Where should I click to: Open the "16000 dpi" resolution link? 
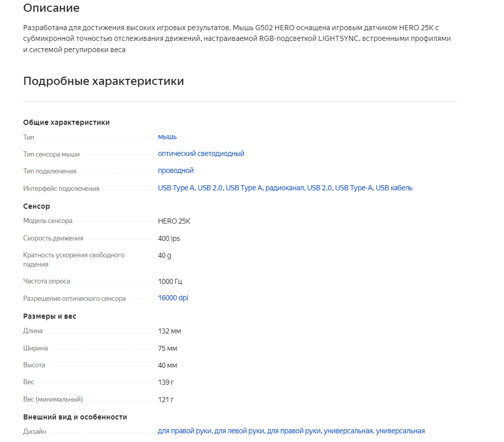click(173, 298)
